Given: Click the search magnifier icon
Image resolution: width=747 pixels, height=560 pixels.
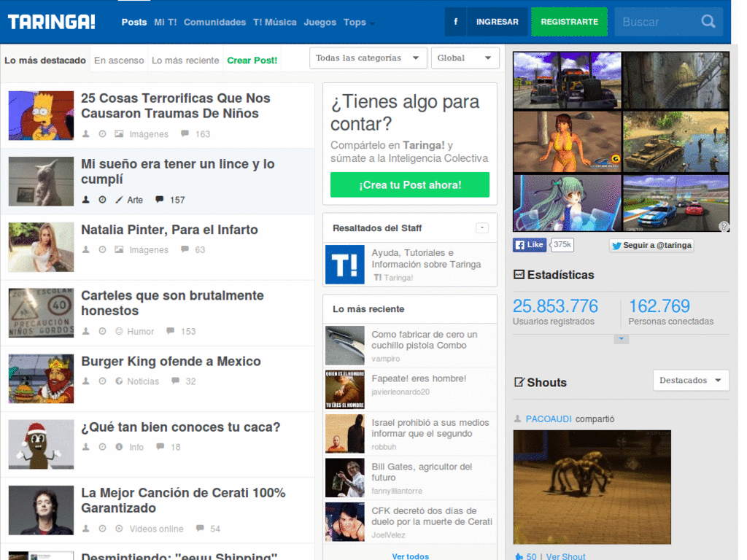Looking at the screenshot, I should [708, 21].
